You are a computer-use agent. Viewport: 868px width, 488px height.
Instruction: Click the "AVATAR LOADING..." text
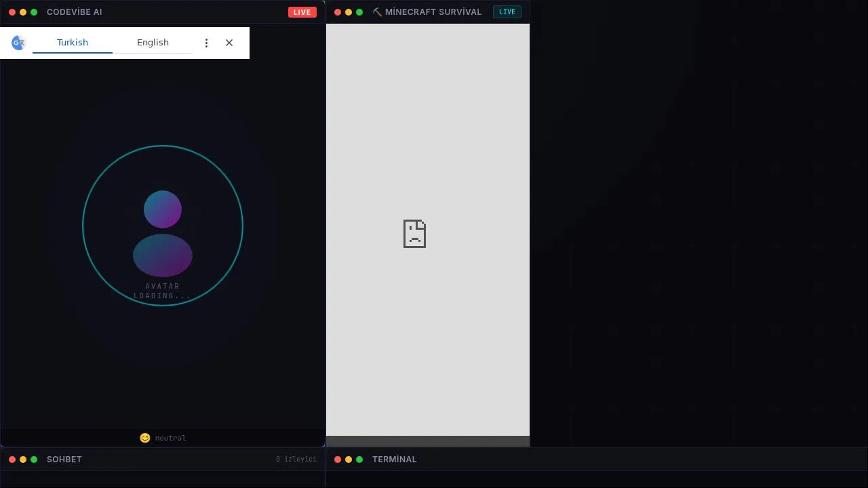click(163, 291)
